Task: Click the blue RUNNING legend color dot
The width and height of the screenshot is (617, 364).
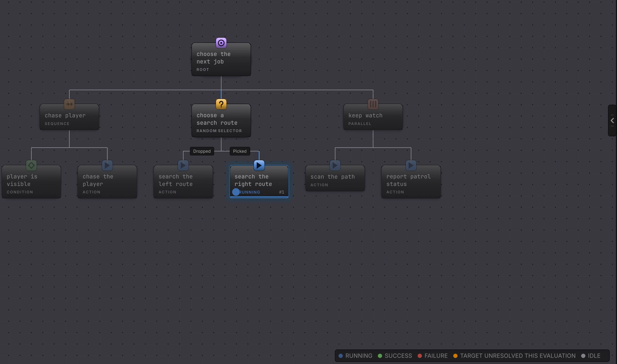Action: tap(341, 356)
